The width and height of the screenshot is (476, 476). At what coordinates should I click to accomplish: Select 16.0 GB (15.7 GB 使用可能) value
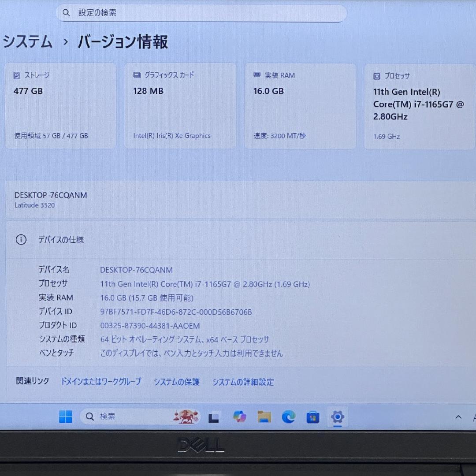tap(147, 298)
